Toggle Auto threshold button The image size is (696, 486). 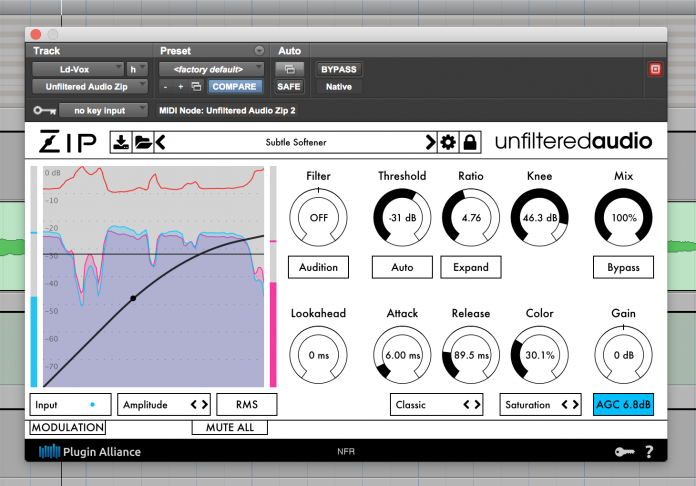pyautogui.click(x=402, y=267)
